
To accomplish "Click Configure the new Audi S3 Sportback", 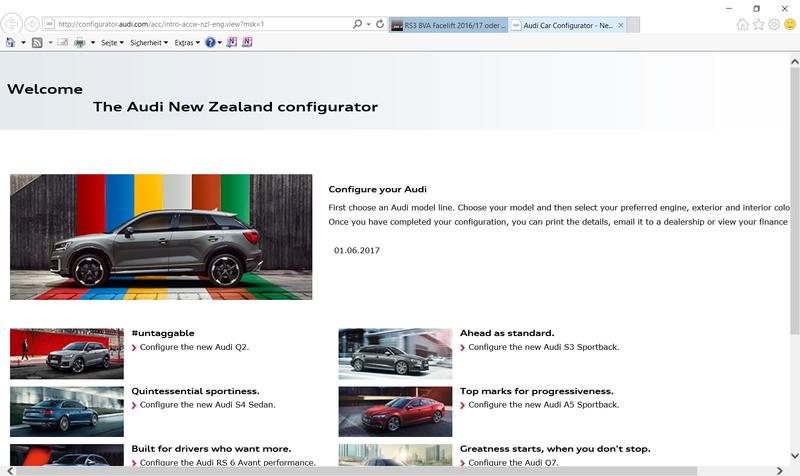I will (x=543, y=347).
